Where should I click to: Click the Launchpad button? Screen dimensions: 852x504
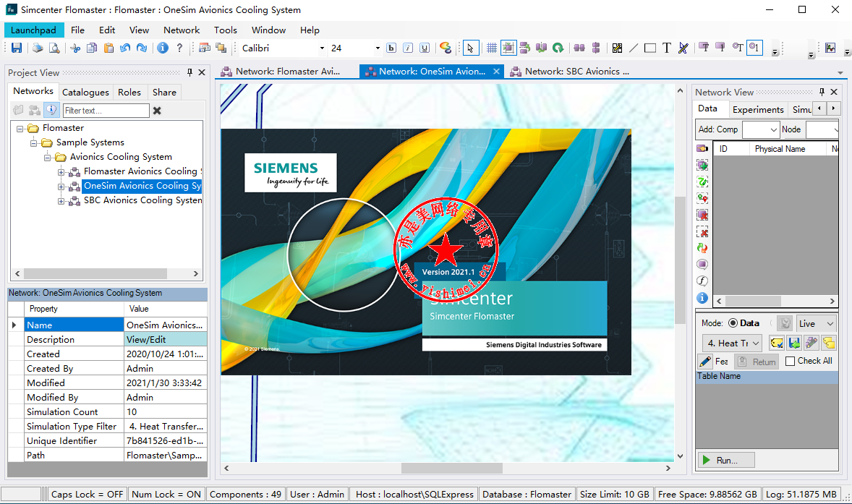click(x=34, y=30)
